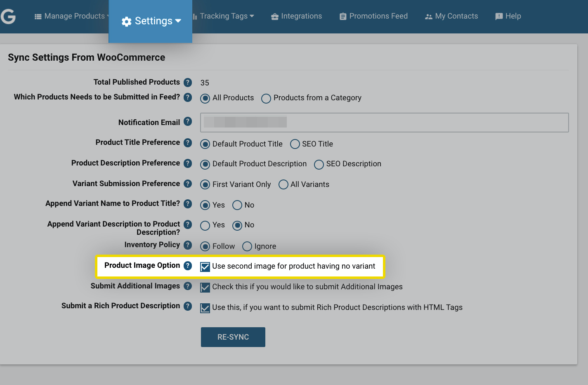588x385 pixels.
Task: Select Ignore inventory policy
Action: pos(247,246)
